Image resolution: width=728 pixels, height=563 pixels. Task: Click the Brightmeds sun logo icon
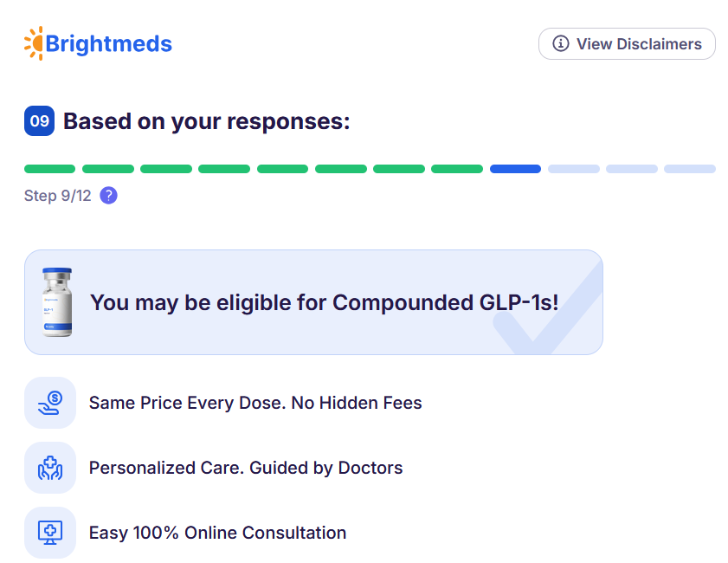pos(34,43)
